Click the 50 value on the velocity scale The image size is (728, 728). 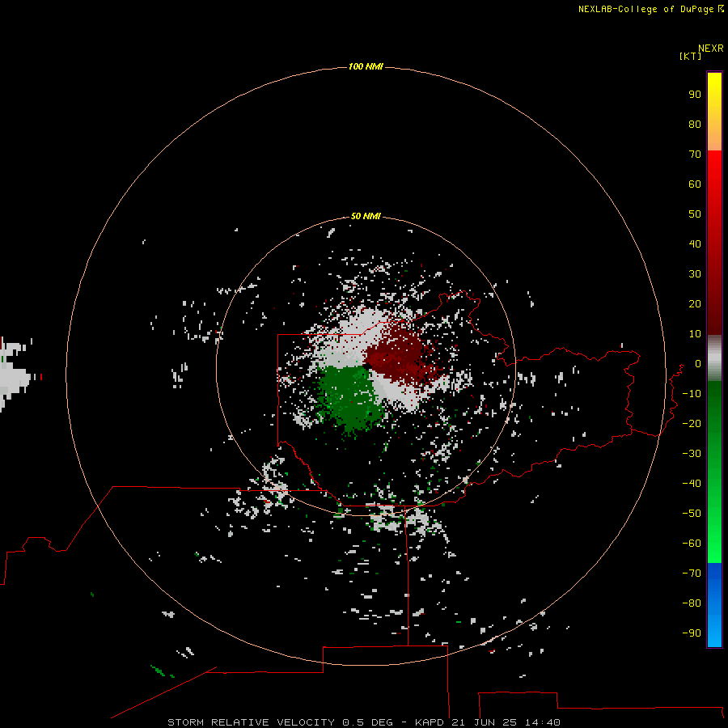pyautogui.click(x=695, y=214)
